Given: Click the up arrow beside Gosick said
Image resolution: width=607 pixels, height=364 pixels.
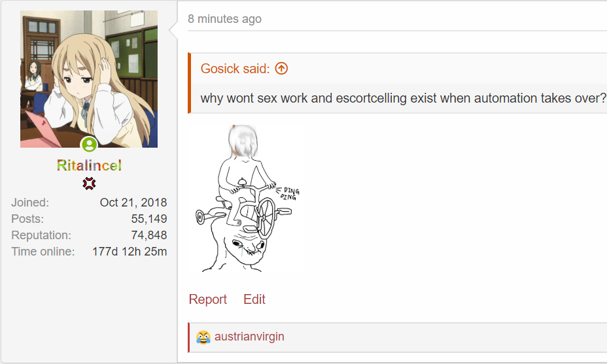Looking at the screenshot, I should pos(281,69).
